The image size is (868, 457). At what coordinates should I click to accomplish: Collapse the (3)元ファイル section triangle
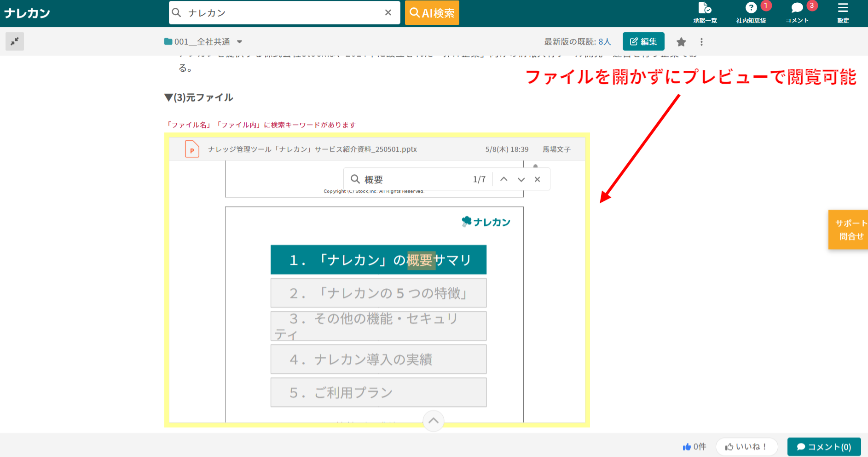(168, 97)
